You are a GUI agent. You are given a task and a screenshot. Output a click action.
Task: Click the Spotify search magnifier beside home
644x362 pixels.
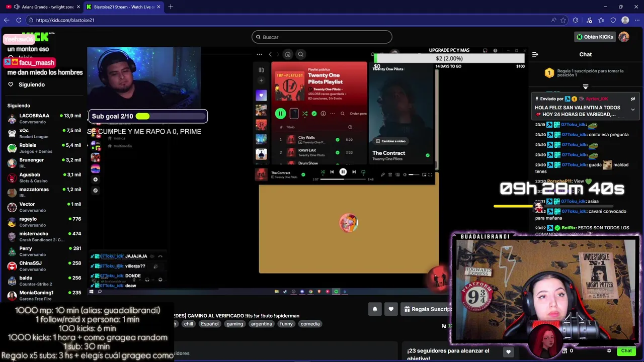(301, 54)
